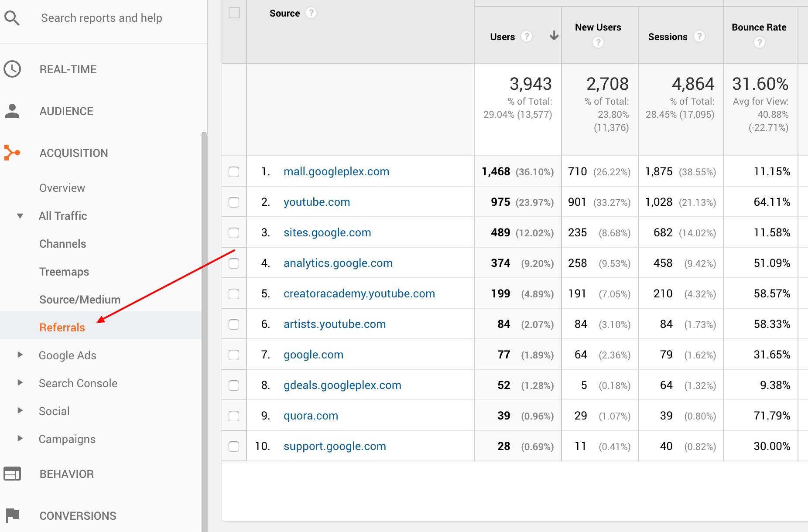The height and width of the screenshot is (532, 808).
Task: Click the Behavior panel icon
Action: pos(12,474)
